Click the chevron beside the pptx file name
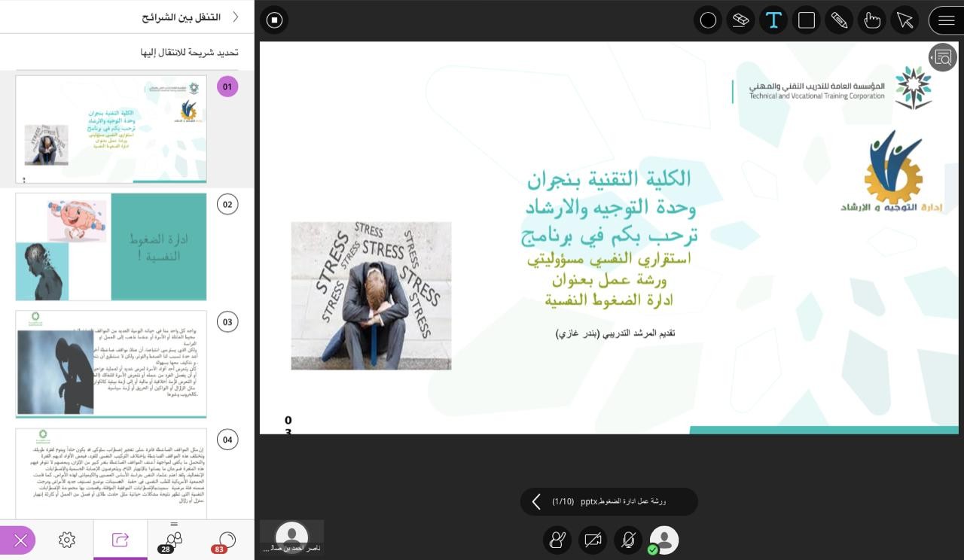 (x=536, y=501)
